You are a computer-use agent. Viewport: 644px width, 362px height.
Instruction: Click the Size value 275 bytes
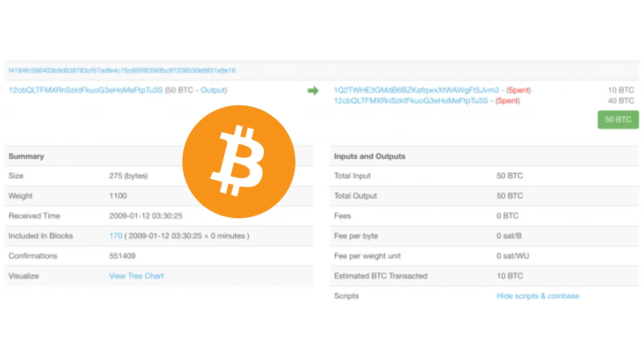point(128,176)
